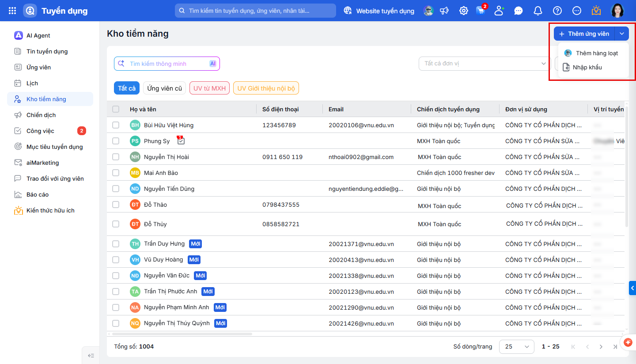Select checkbox for Trần Duy Hưng

(116, 244)
